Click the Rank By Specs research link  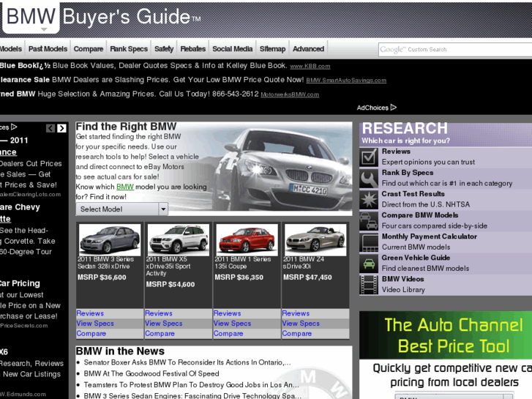coord(408,173)
